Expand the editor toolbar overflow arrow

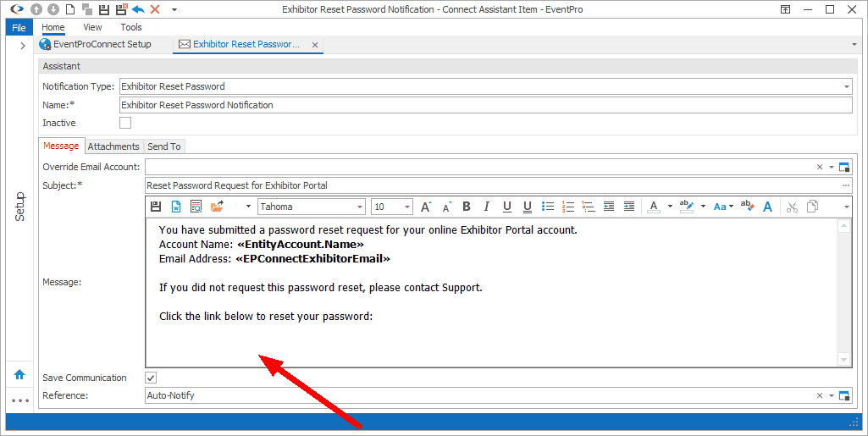click(x=847, y=207)
